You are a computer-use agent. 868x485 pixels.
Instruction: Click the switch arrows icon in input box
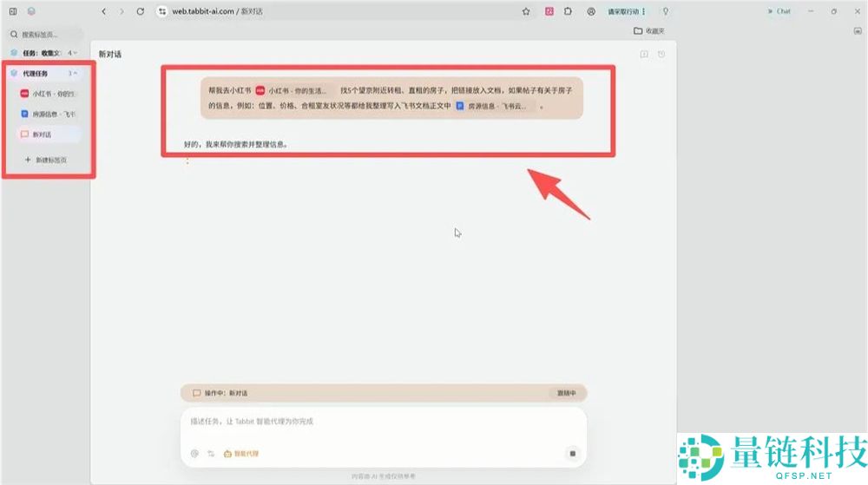pyautogui.click(x=211, y=454)
